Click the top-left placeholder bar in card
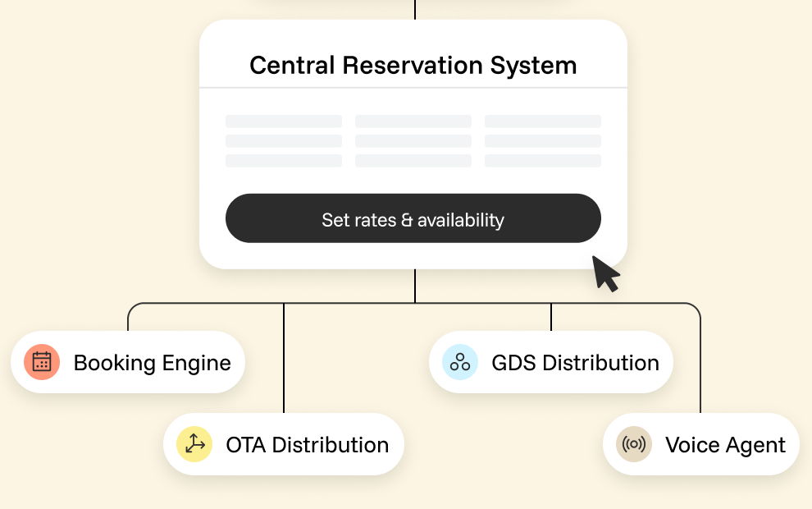The height and width of the screenshot is (509, 812). click(x=284, y=122)
